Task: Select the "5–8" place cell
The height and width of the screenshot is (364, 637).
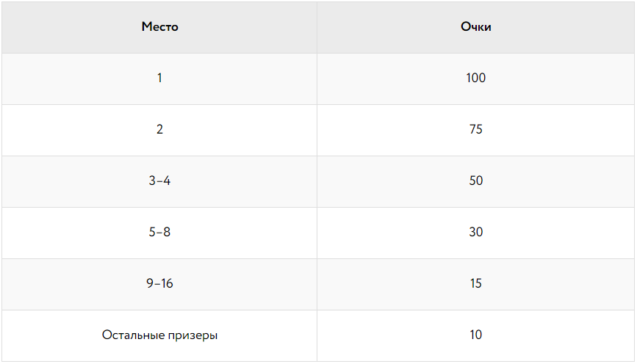Action: point(159,232)
